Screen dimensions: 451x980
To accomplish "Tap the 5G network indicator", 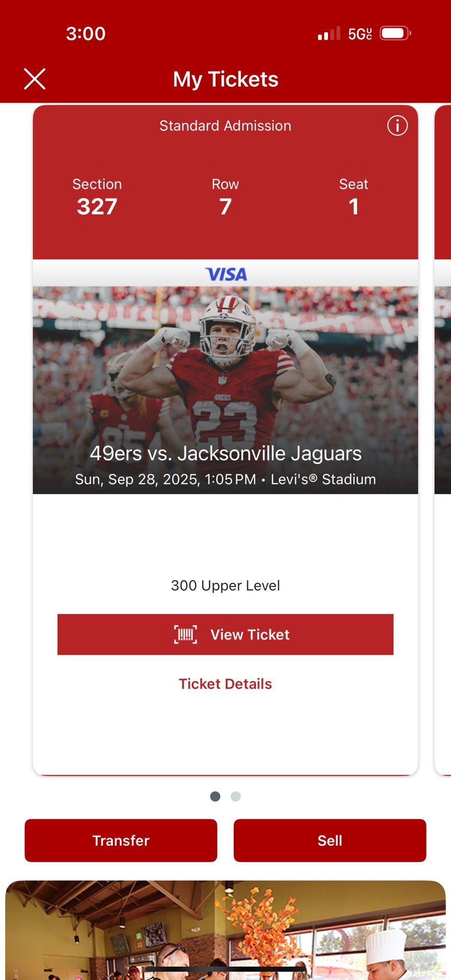I will pos(360,34).
